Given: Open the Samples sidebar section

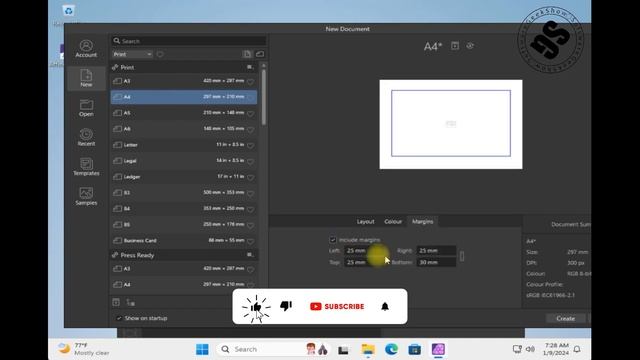Looking at the screenshot, I should (86, 196).
